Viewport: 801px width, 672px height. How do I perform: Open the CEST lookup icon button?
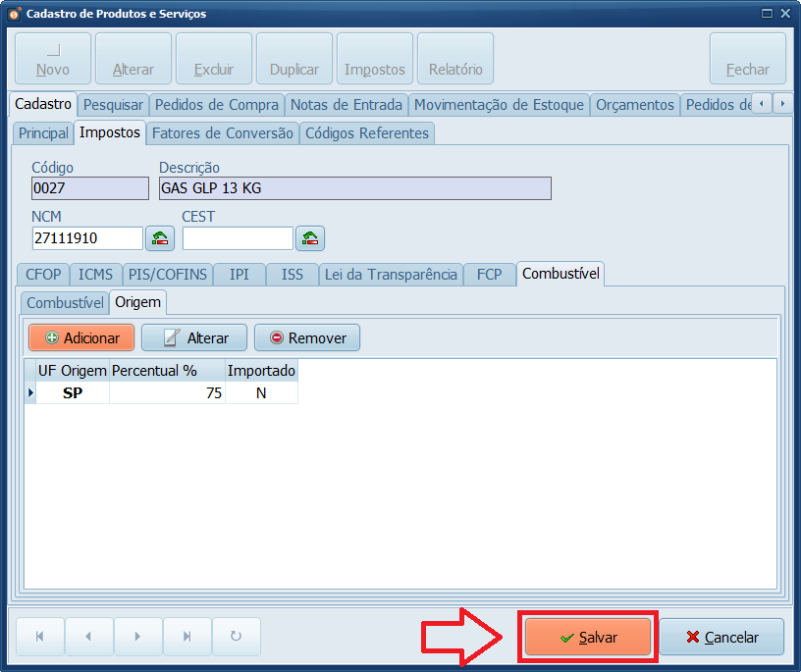pyautogui.click(x=310, y=238)
